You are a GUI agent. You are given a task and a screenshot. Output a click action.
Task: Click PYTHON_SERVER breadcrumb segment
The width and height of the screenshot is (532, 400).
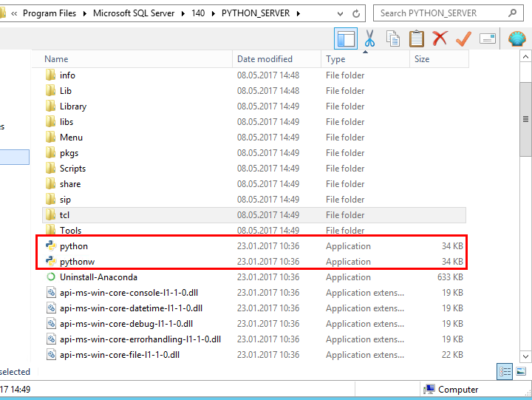point(256,13)
